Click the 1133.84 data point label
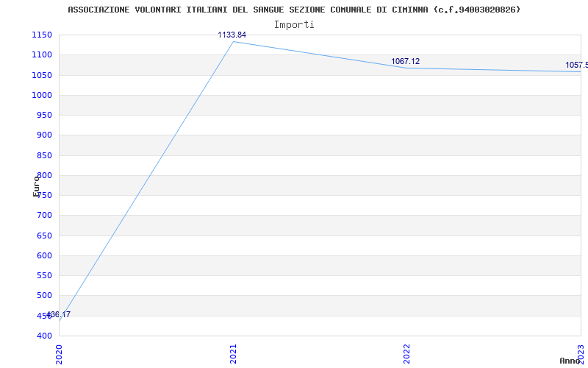The image size is (588, 368). point(232,35)
